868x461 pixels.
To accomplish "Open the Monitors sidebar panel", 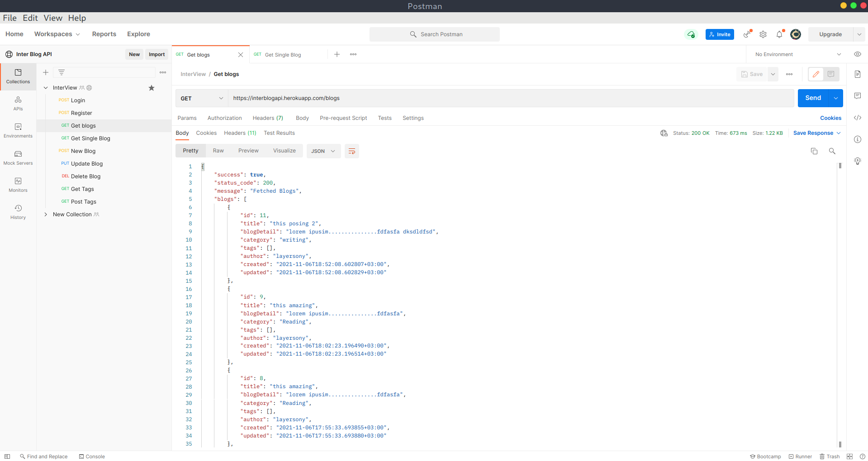I will (18, 185).
